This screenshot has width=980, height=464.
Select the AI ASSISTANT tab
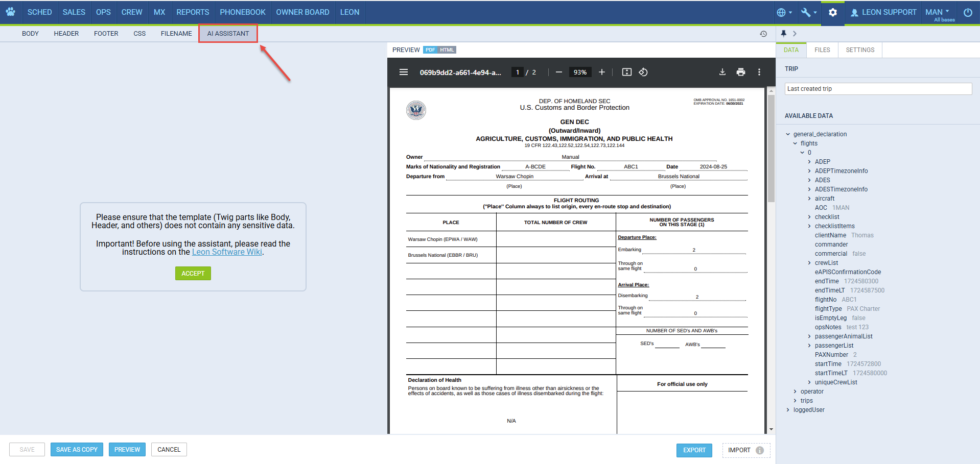228,34
